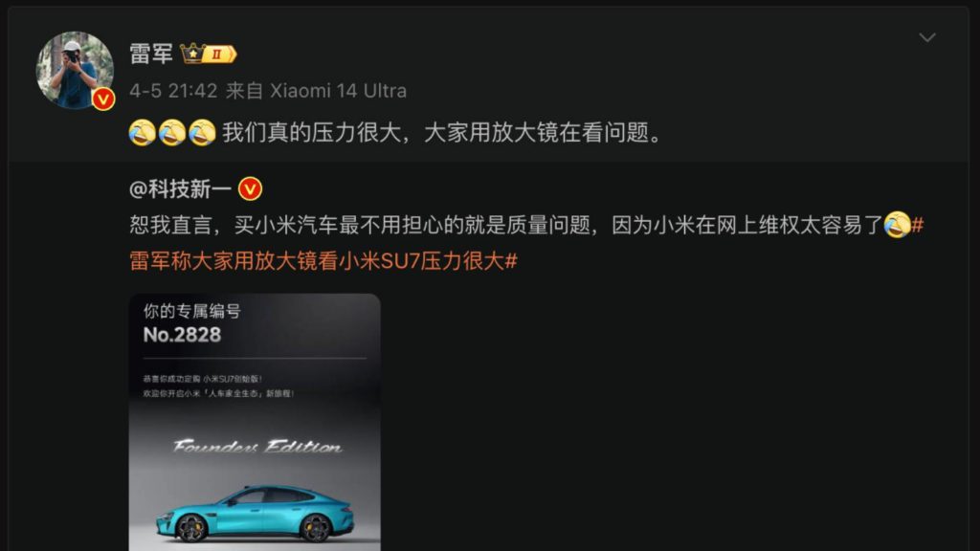Open Lei Jun's profile avatar photo
Screen dimensions: 980x551
[x=75, y=70]
